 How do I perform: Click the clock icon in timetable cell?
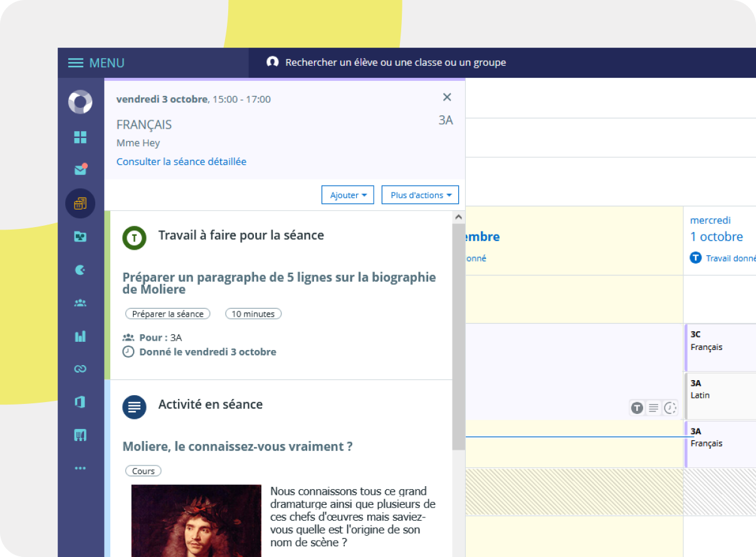point(670,408)
